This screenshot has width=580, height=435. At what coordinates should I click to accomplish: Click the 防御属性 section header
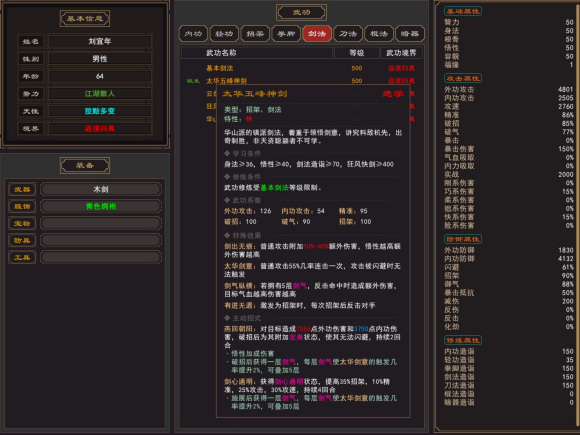[463, 239]
